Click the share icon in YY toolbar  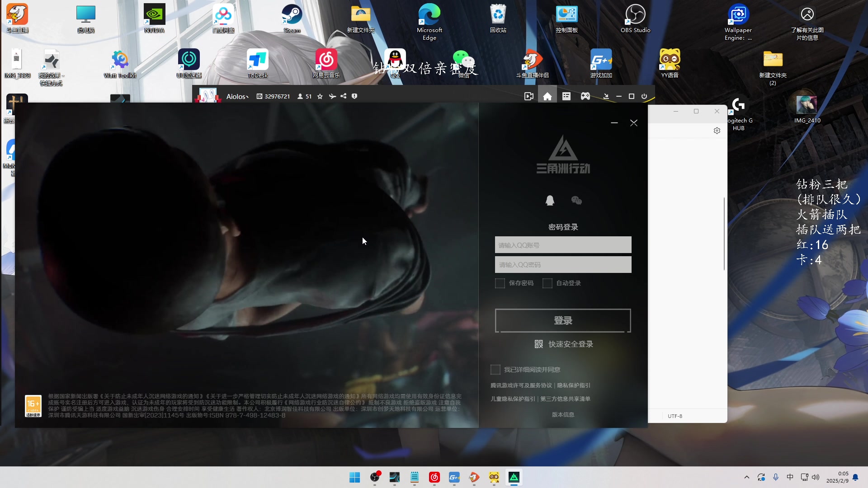pyautogui.click(x=344, y=96)
